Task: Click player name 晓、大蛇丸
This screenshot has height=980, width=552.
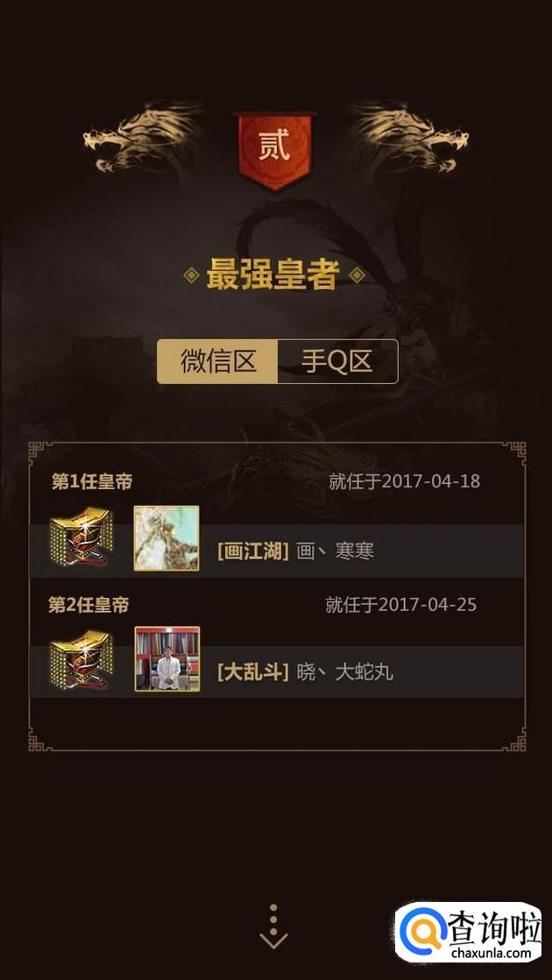Action: [x=344, y=673]
